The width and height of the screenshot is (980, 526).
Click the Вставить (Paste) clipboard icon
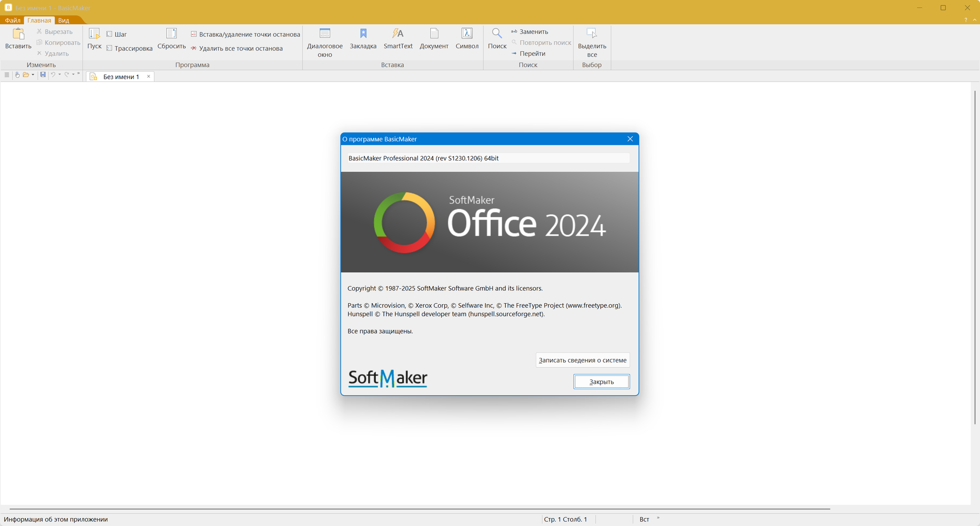18,34
